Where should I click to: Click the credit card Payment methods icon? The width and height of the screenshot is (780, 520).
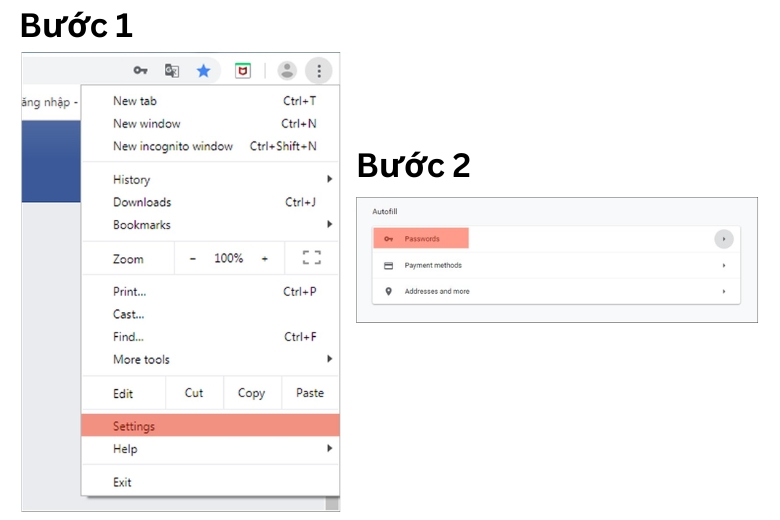pos(389,266)
